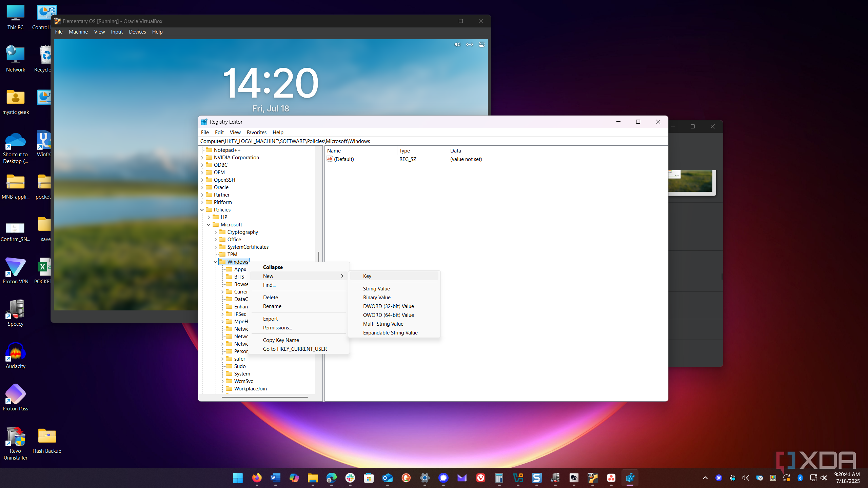Viewport: 868px width, 488px height.
Task: Expand the safer key
Action: click(x=222, y=359)
